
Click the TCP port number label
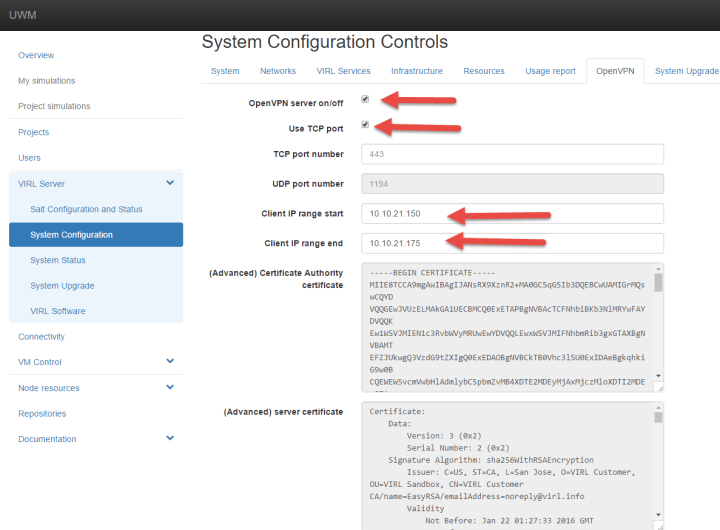309,154
